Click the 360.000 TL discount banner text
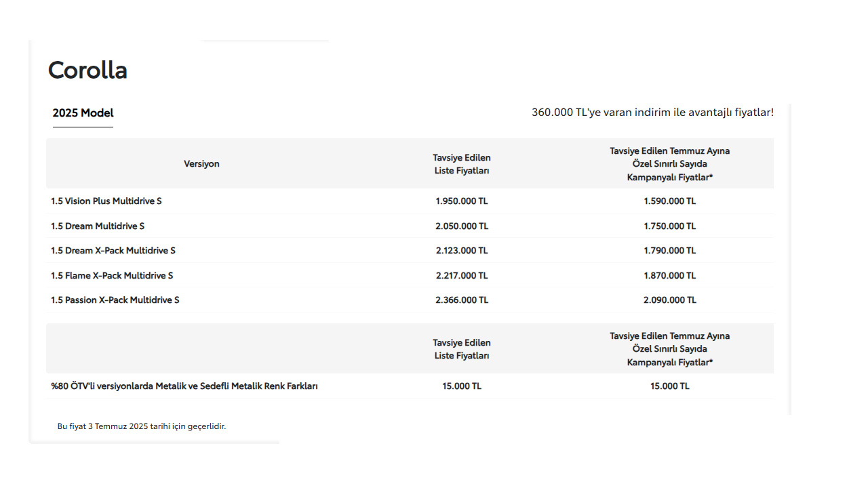The image size is (868, 488). pyautogui.click(x=652, y=113)
